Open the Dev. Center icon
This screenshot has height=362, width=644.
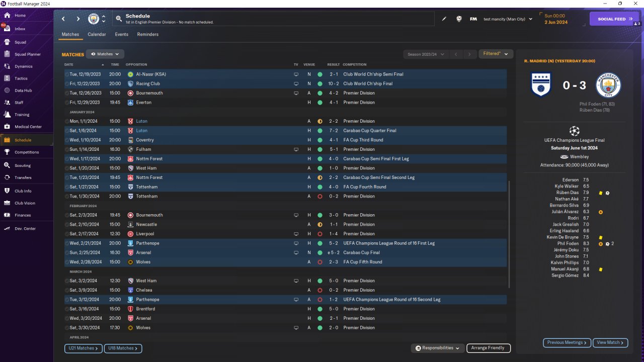pyautogui.click(x=7, y=229)
